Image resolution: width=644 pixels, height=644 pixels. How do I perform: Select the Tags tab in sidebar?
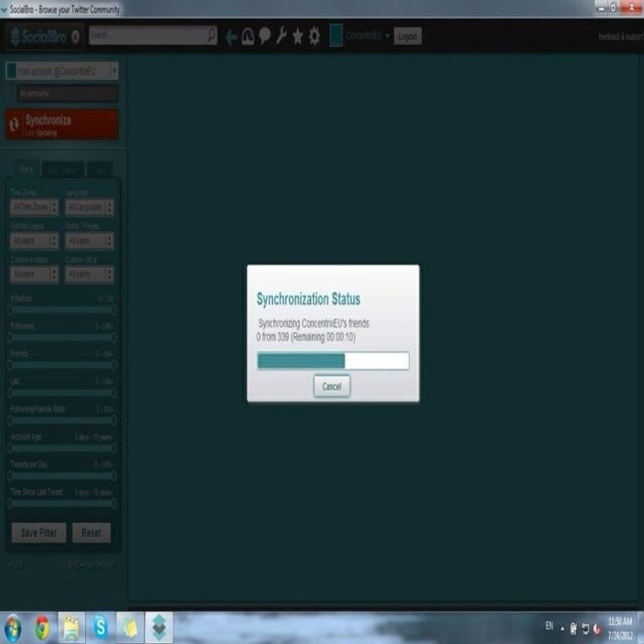(99, 170)
